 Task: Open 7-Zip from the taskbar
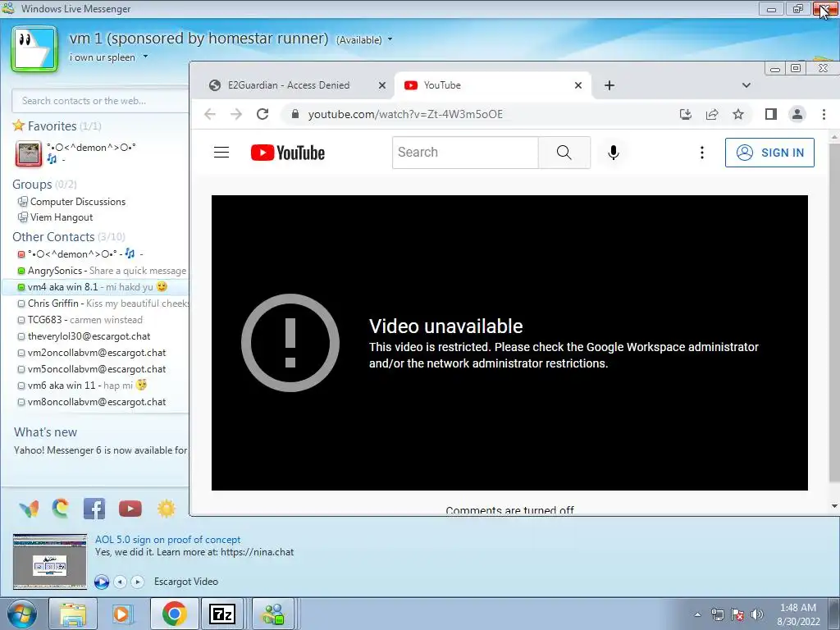(221, 614)
